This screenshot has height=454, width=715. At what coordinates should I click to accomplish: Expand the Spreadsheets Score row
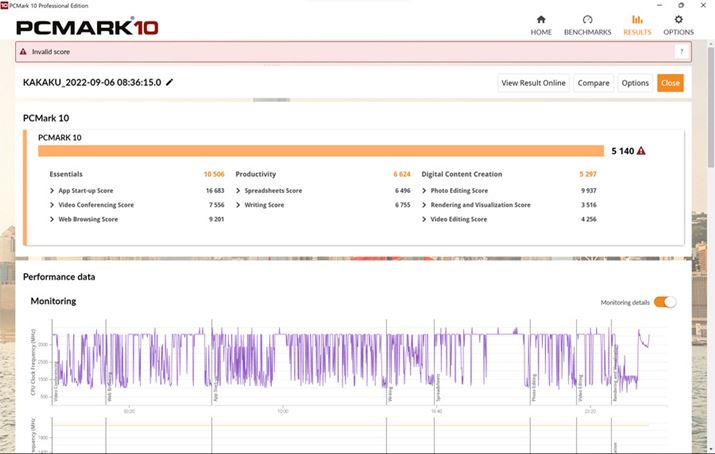(x=239, y=190)
